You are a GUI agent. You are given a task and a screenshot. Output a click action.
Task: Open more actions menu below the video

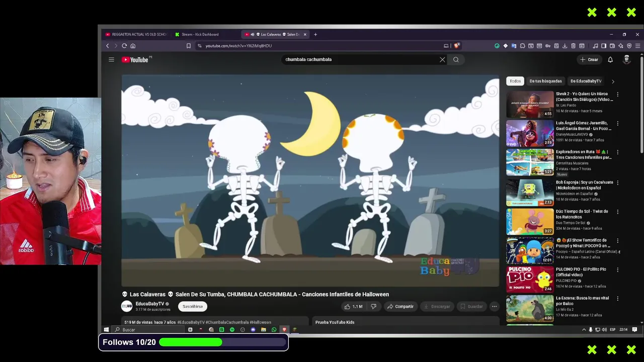point(494,306)
